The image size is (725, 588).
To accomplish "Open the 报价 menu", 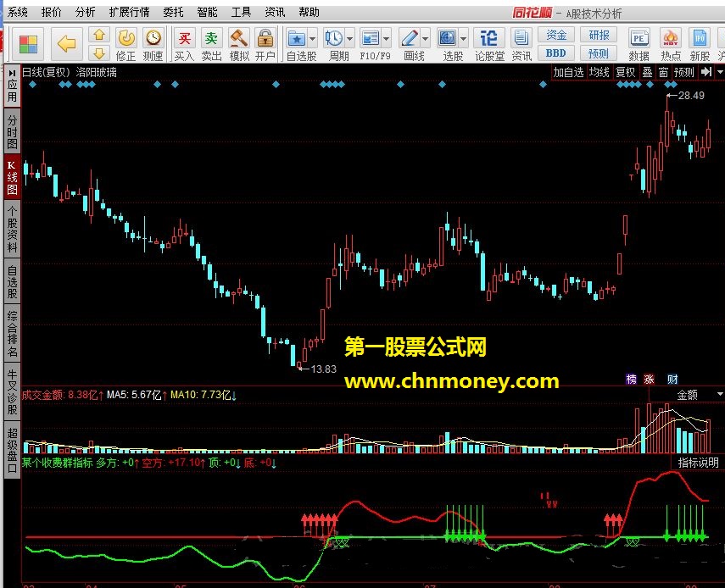I will tap(52, 12).
